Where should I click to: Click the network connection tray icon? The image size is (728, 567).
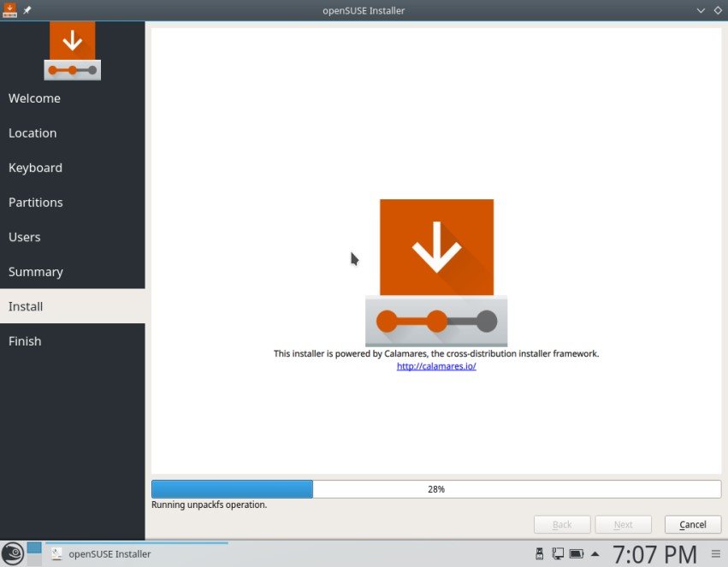coord(558,553)
